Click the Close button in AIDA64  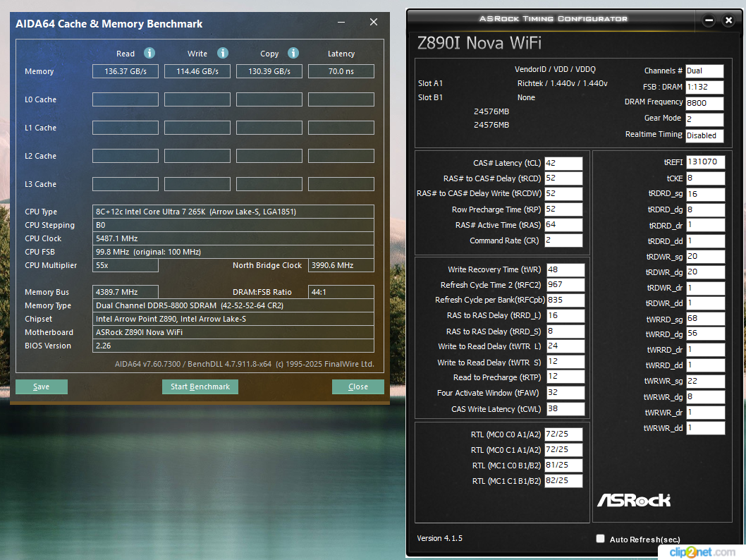coord(357,386)
